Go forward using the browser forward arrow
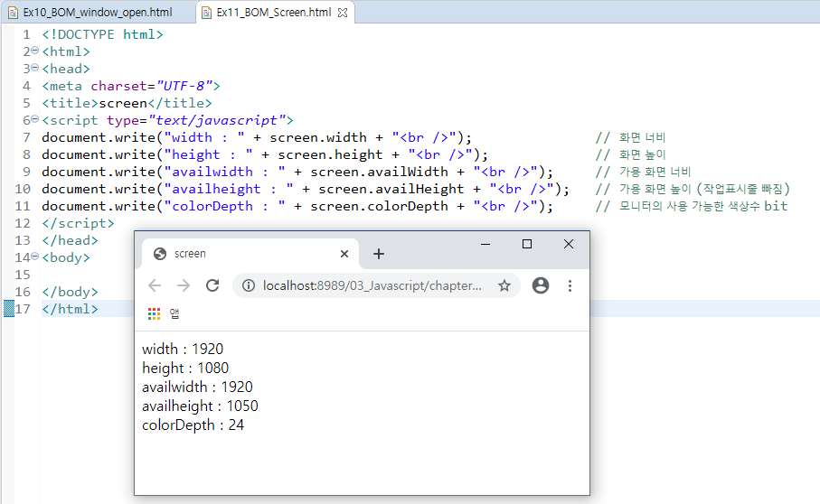Image resolution: width=820 pixels, height=504 pixels. coord(183,285)
